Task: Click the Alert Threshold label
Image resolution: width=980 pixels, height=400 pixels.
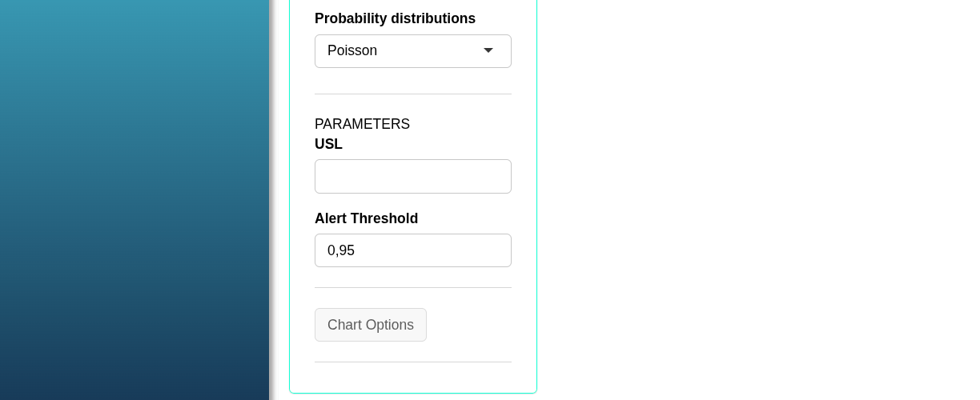Action: coord(366,218)
